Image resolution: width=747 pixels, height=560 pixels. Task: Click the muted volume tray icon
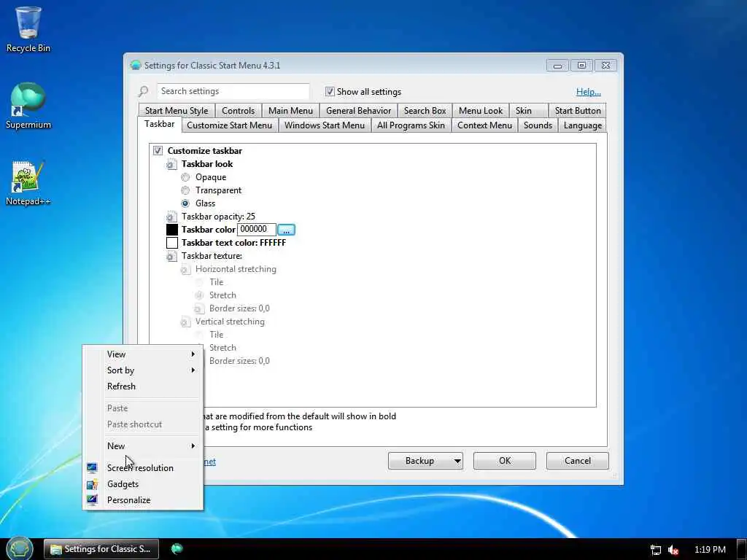(673, 550)
